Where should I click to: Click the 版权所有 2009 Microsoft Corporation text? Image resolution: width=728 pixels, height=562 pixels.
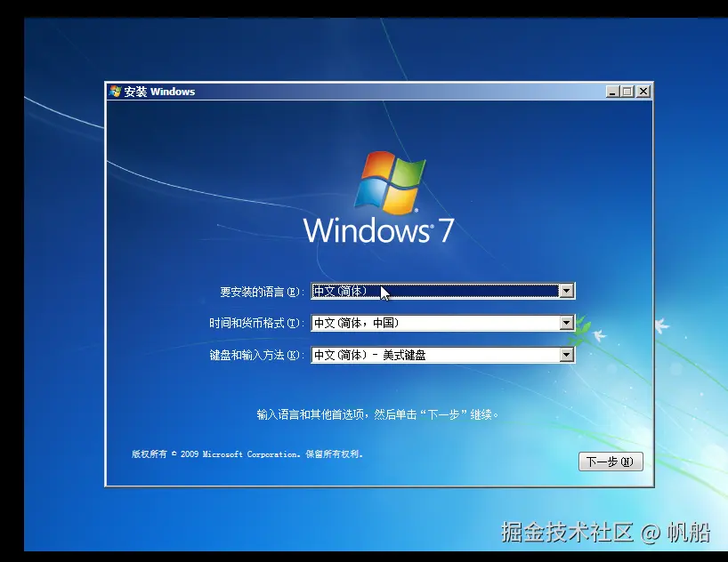247,454
